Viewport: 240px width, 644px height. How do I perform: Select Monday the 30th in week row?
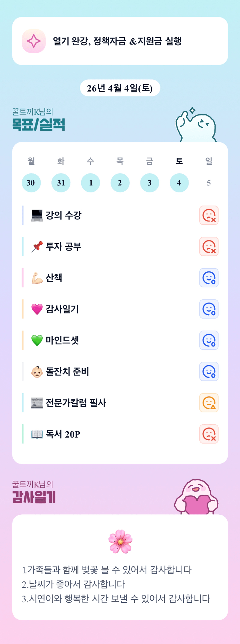click(31, 183)
